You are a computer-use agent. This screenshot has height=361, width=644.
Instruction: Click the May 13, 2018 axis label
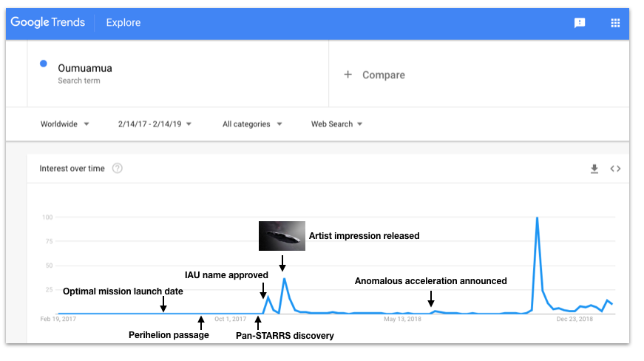pyautogui.click(x=402, y=319)
